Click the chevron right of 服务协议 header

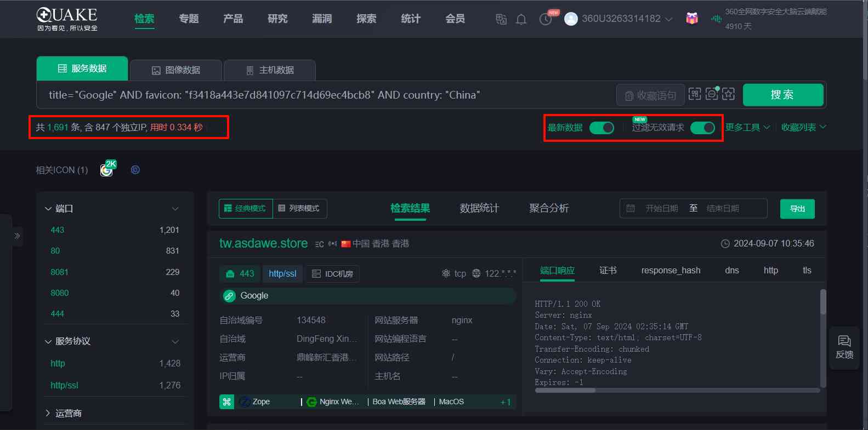175,342
